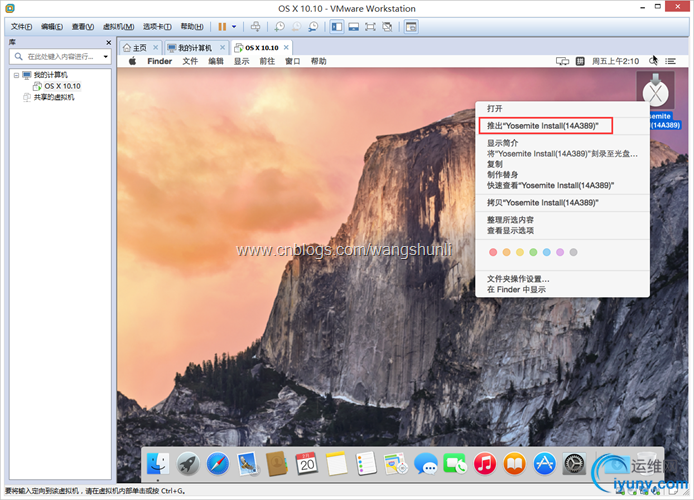Open Messages bubble icon in the Dock
This screenshot has height=500, width=694.
pos(426,464)
